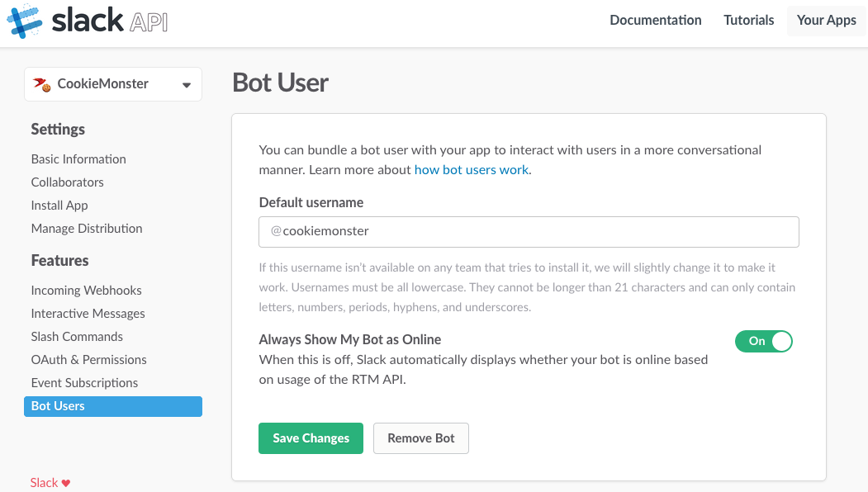Open Manage Distribution settings

(x=87, y=229)
